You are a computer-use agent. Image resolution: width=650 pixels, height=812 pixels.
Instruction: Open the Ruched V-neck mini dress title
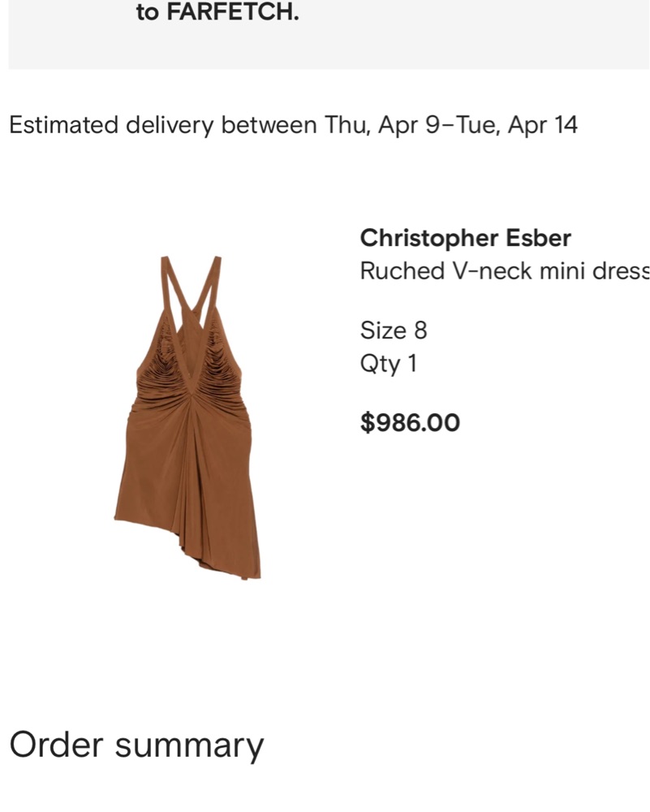tap(505, 271)
